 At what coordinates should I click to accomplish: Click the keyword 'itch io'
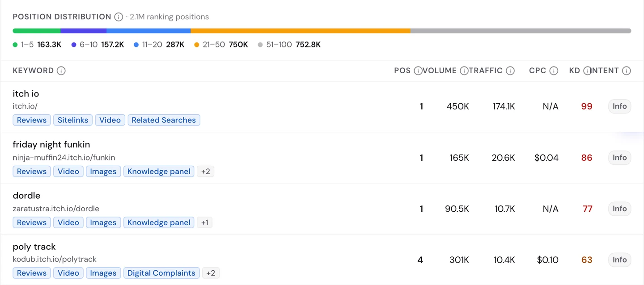pos(26,94)
